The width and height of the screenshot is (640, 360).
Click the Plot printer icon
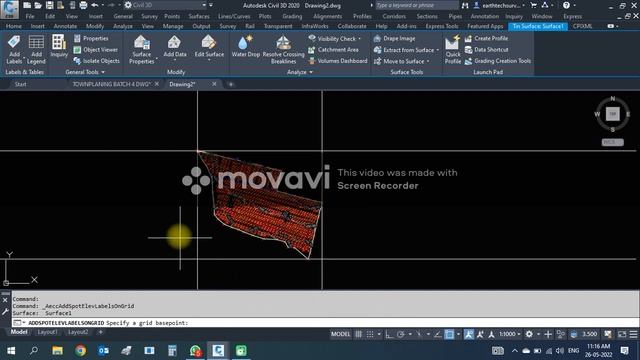[x=83, y=5]
